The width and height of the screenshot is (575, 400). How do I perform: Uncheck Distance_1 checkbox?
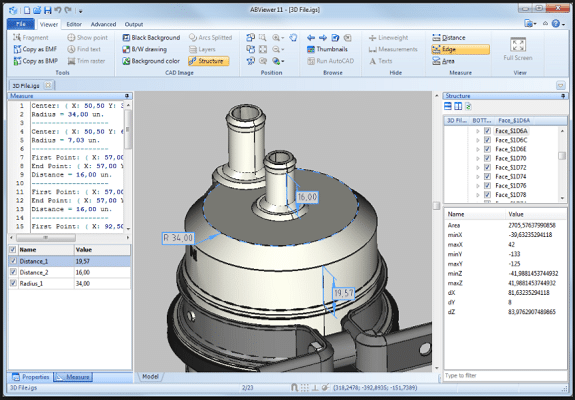(14, 261)
